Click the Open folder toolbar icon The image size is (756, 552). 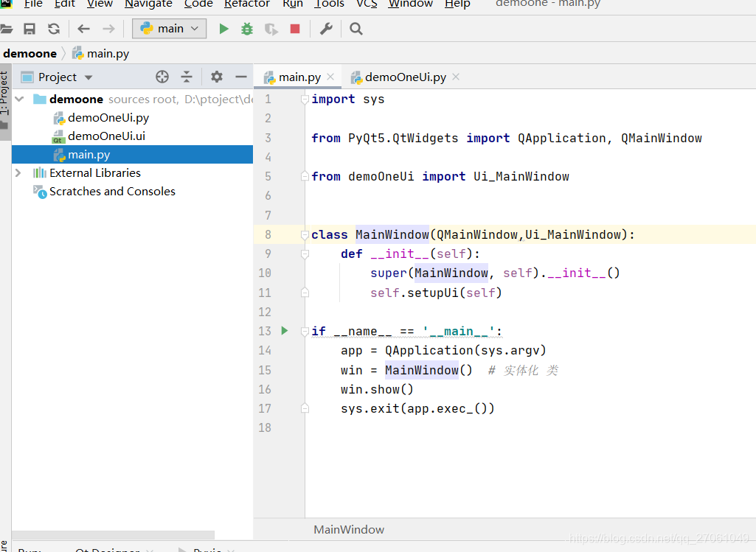click(6, 29)
